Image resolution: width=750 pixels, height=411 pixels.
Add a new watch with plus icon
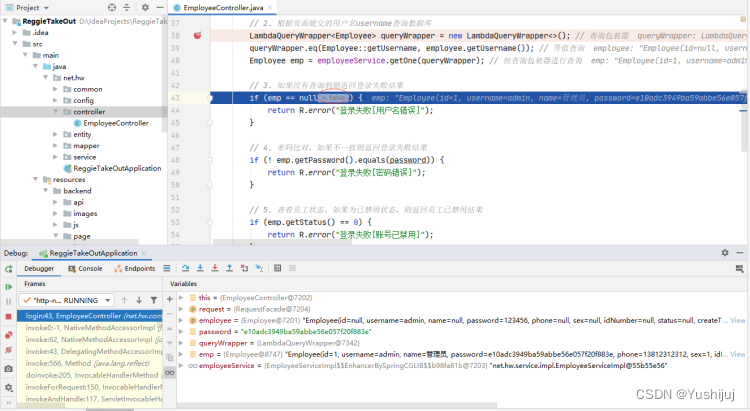tap(169, 299)
